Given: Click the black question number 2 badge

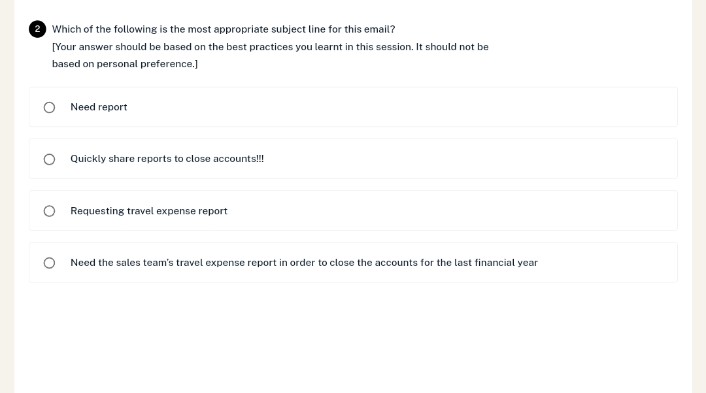Looking at the screenshot, I should pyautogui.click(x=37, y=29).
